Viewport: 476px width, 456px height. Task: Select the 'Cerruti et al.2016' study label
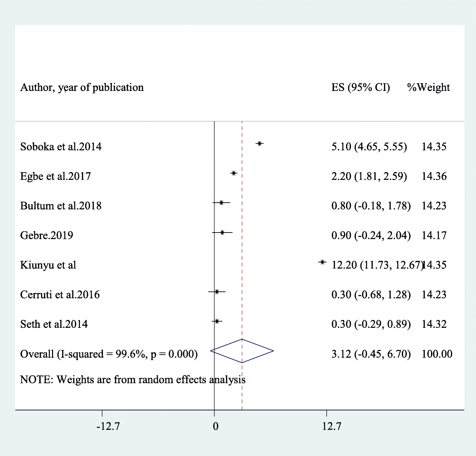tap(60, 295)
